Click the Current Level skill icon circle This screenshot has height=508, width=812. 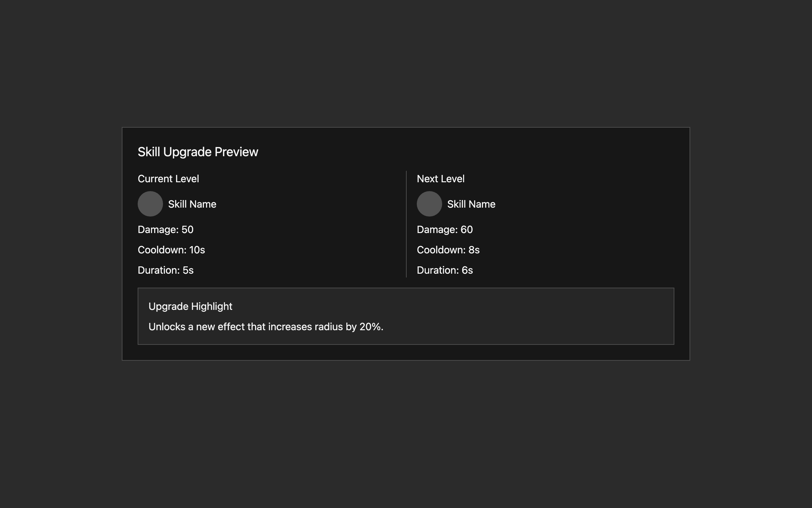[150, 204]
